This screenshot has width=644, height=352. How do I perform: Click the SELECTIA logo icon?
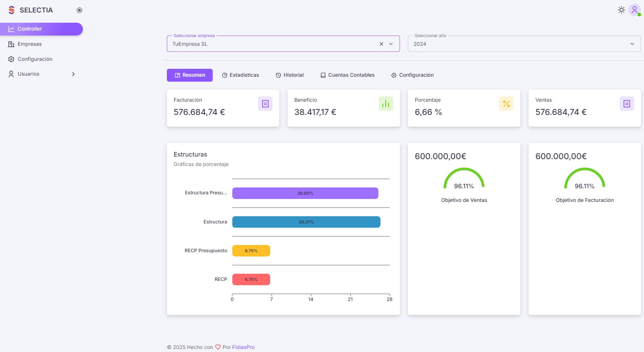click(12, 10)
